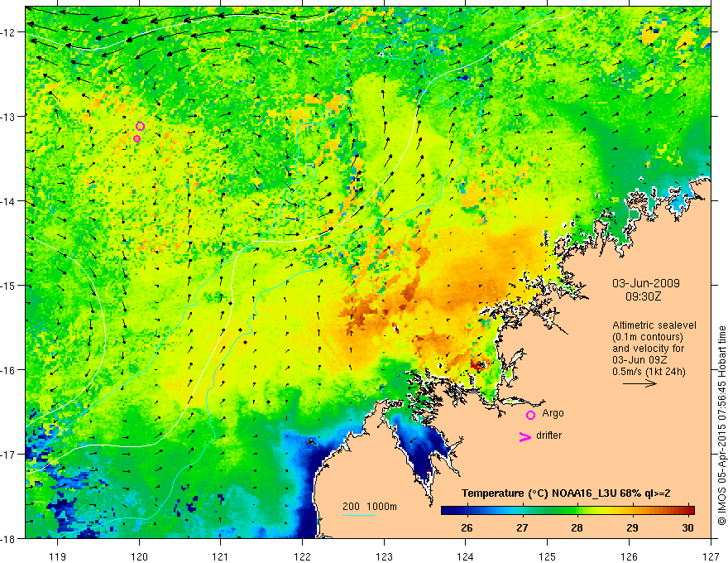
Task: Click the vertical IMOS copyright timestamp text
Action: [x=721, y=426]
